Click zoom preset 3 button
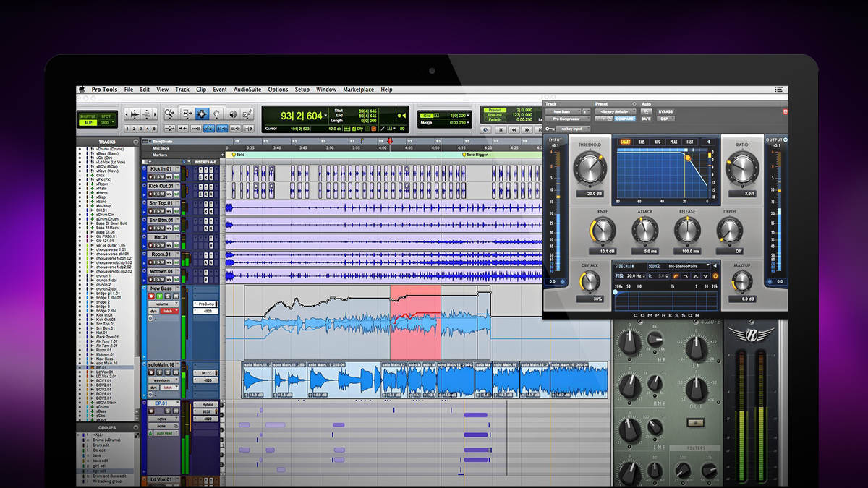 tap(140, 129)
